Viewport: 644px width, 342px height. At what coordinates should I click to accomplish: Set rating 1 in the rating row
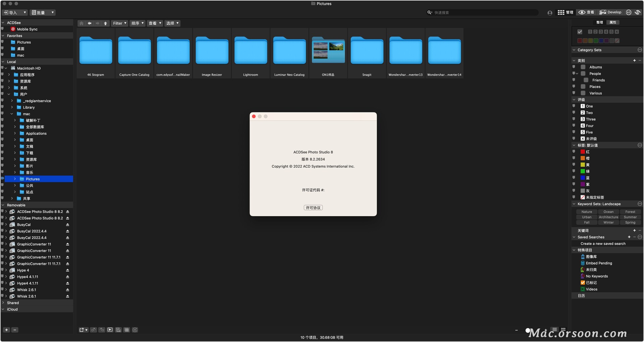pyautogui.click(x=590, y=32)
